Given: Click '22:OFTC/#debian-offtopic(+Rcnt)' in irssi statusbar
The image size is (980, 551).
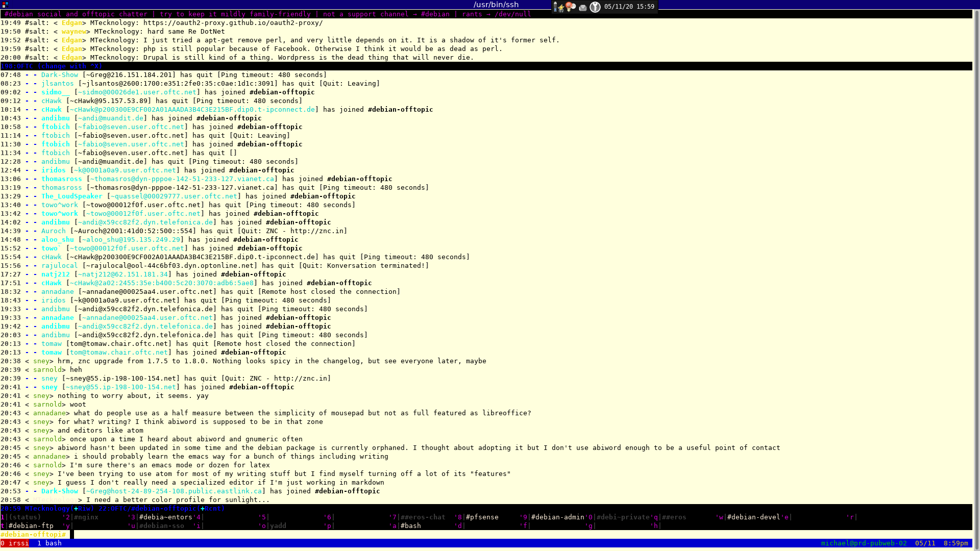Looking at the screenshot, I should pos(161,509).
